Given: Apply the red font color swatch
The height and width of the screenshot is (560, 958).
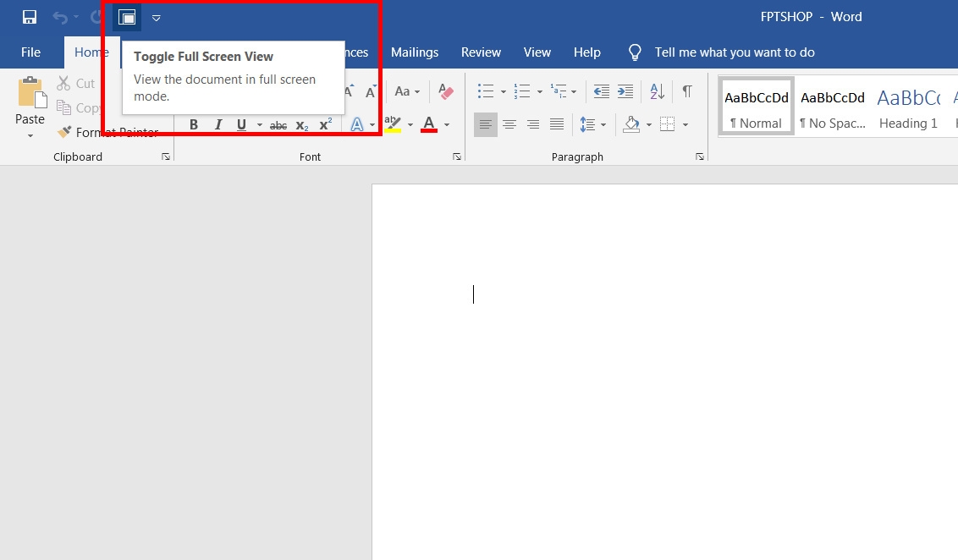Looking at the screenshot, I should pyautogui.click(x=428, y=124).
